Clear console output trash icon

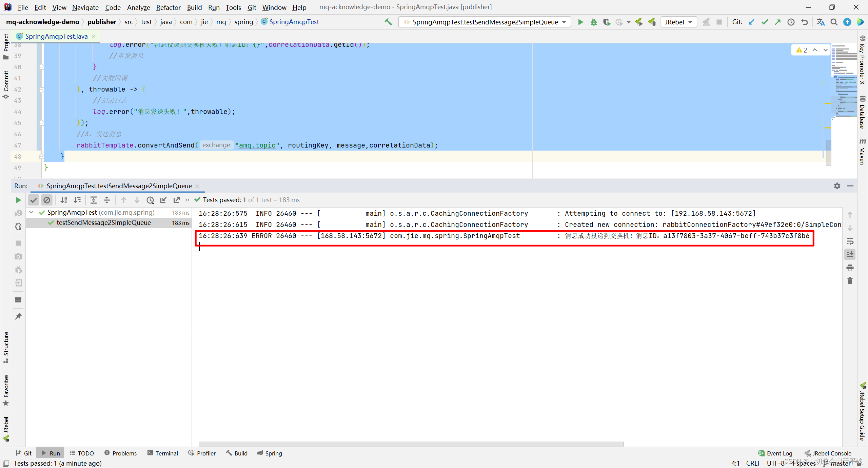850,281
